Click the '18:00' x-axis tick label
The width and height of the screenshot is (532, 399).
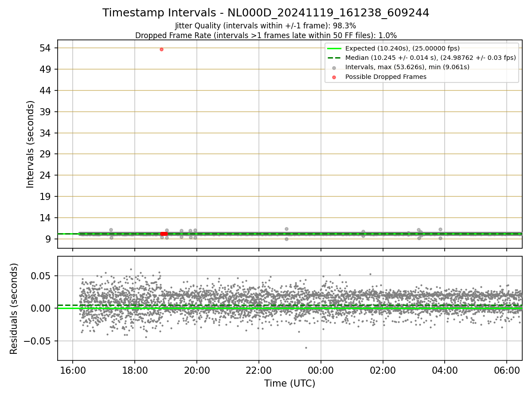[135, 370]
